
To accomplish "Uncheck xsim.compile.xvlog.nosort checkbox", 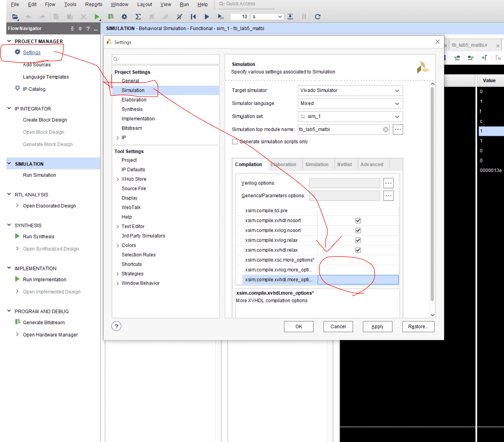I will 358,230.
